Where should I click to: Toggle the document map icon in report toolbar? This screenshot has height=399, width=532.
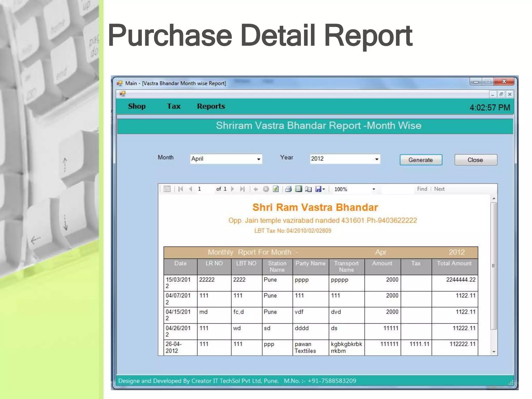(167, 189)
